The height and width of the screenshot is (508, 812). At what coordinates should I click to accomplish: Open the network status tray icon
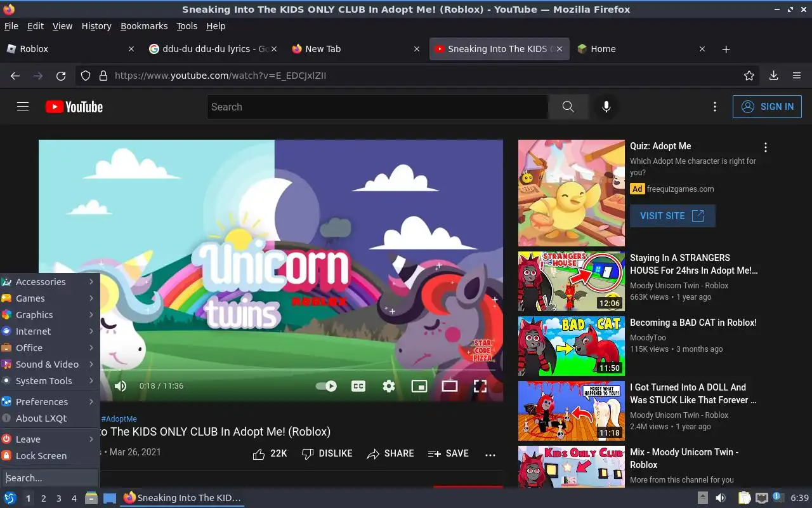pyautogui.click(x=762, y=498)
